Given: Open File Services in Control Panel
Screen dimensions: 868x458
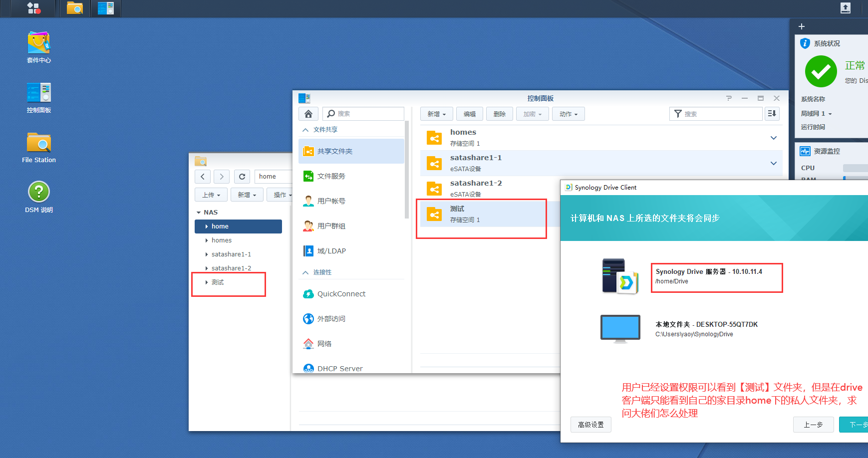Looking at the screenshot, I should pos(351,176).
